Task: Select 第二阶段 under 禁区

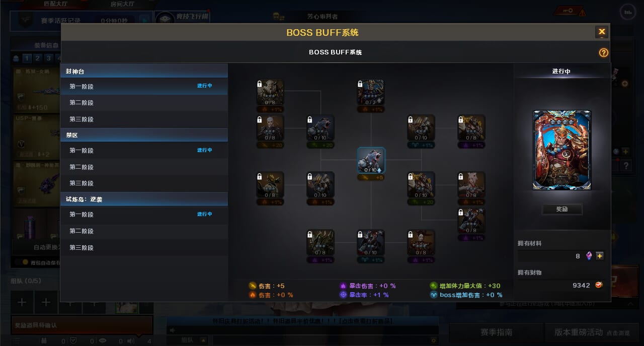Action: (x=144, y=167)
